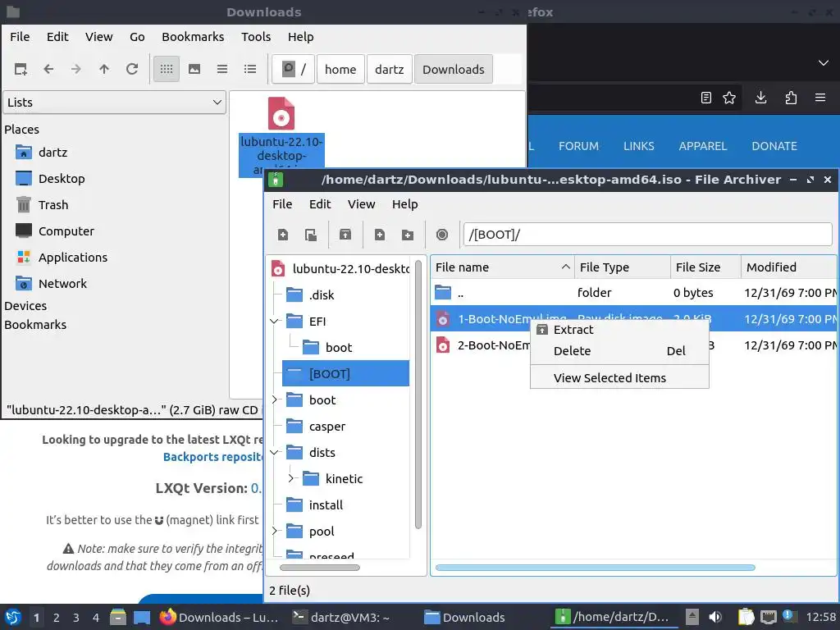Screen dimensions: 840x630
Task: Open the Lists side pane dropdown
Action: point(115,103)
